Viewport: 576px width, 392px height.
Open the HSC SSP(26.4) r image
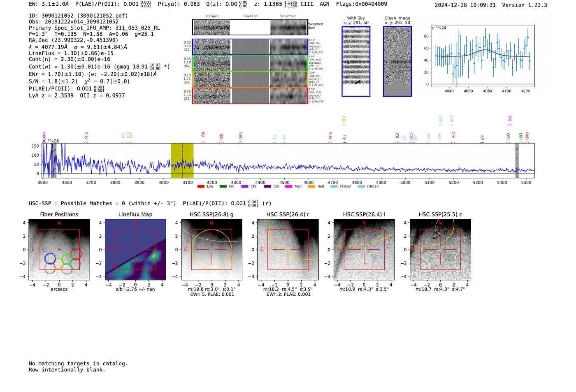pos(288,250)
